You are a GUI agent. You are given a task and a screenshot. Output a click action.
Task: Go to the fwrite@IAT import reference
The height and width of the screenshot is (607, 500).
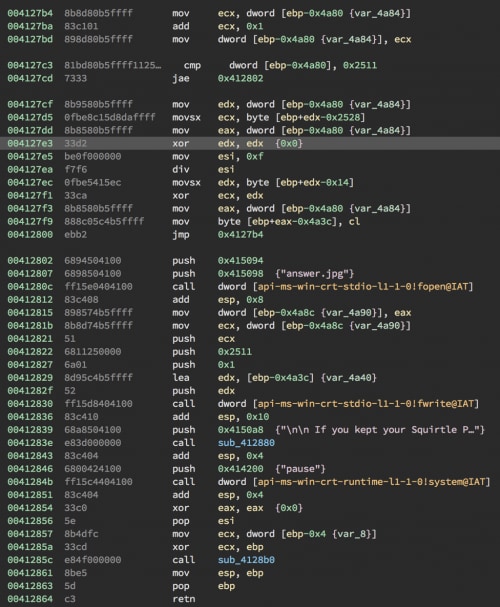[366, 404]
